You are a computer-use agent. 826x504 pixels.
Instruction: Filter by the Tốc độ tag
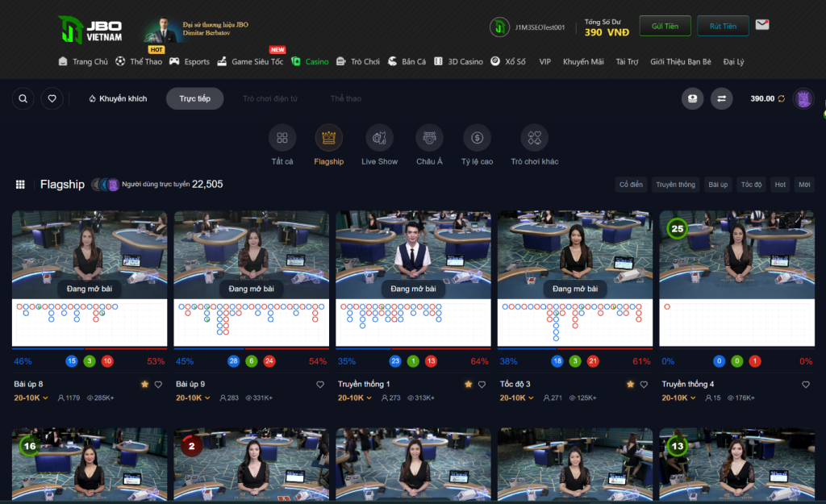coord(752,185)
